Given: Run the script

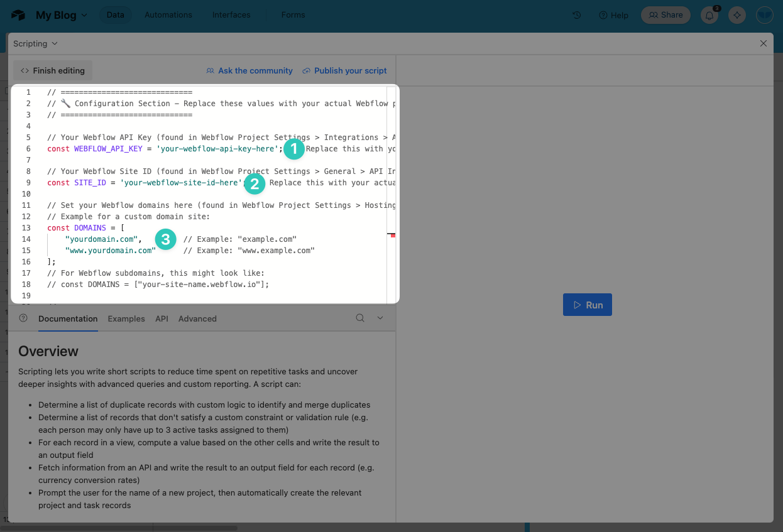Looking at the screenshot, I should tap(588, 305).
